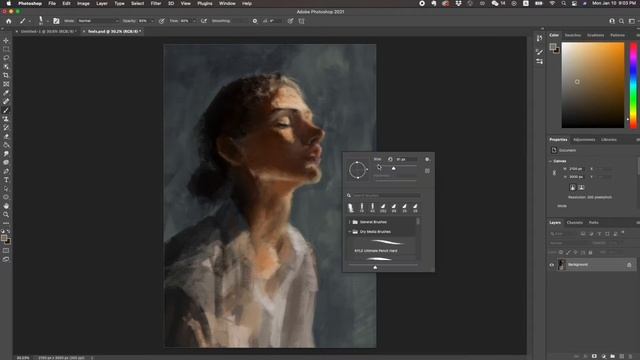Click the vertical hue spectrum slider
The width and height of the screenshot is (640, 360).
click(x=633, y=85)
